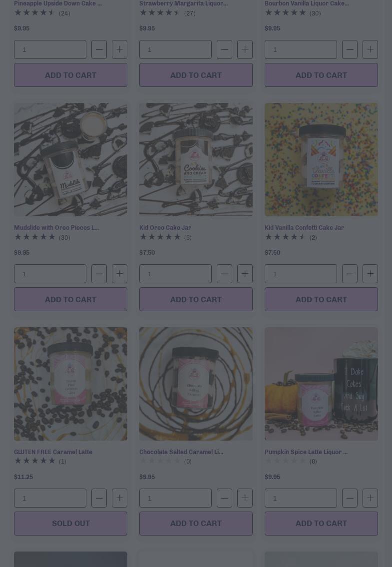Add Strawberry Margarita Liquor cake to cart
Screen dimensions: 392x567
coord(196,75)
